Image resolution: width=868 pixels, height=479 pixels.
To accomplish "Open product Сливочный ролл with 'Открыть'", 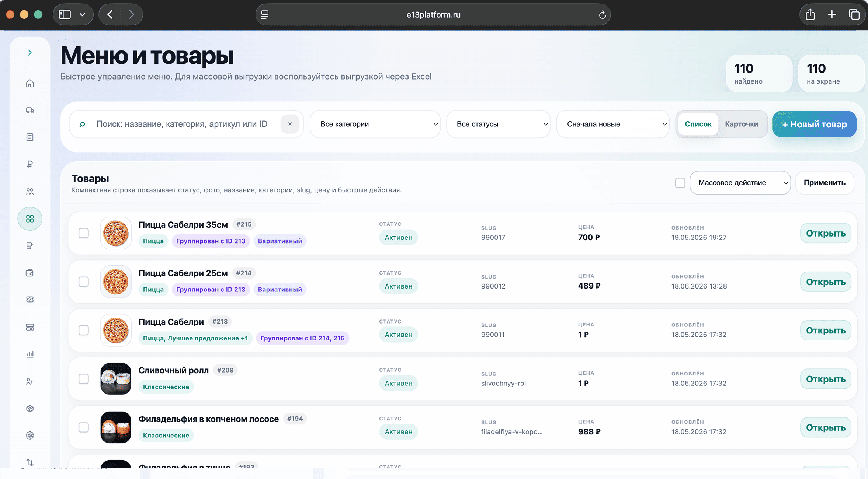I will coord(826,379).
